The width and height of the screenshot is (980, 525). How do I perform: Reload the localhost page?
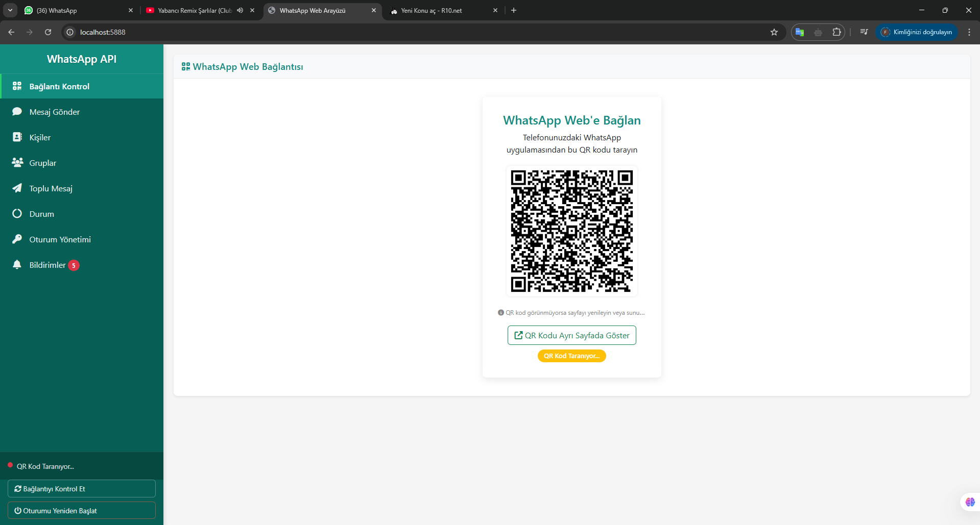click(48, 32)
